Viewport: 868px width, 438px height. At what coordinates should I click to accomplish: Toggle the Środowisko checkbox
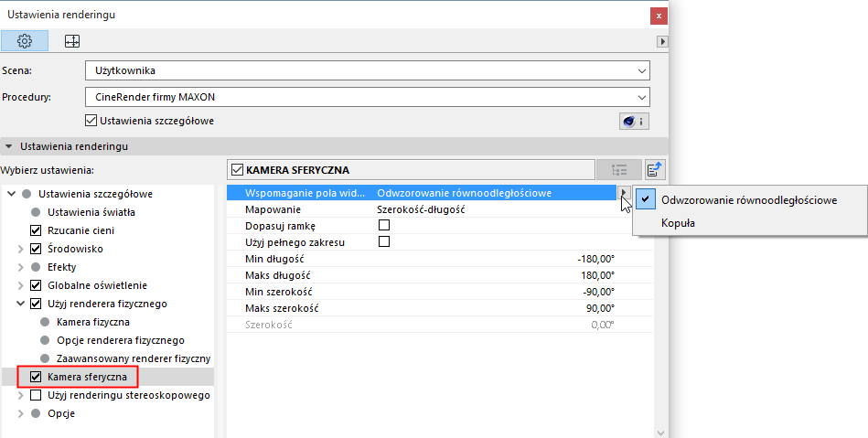click(36, 249)
